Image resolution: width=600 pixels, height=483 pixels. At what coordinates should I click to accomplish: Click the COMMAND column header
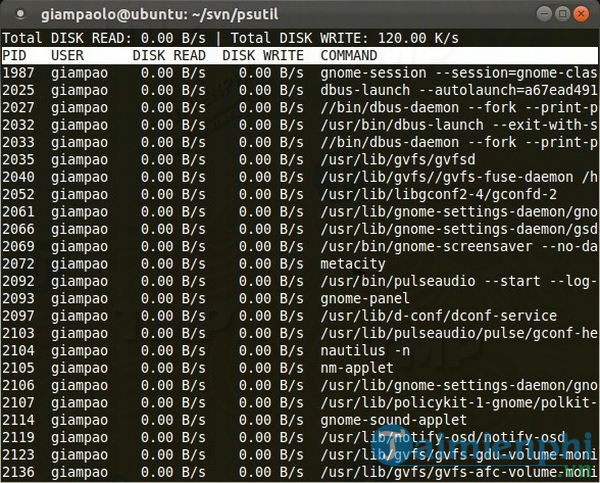coord(348,55)
